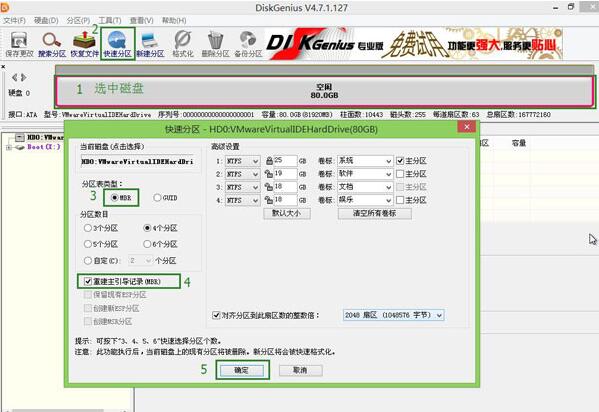Open volume label dropdown showing 文档

365,187
